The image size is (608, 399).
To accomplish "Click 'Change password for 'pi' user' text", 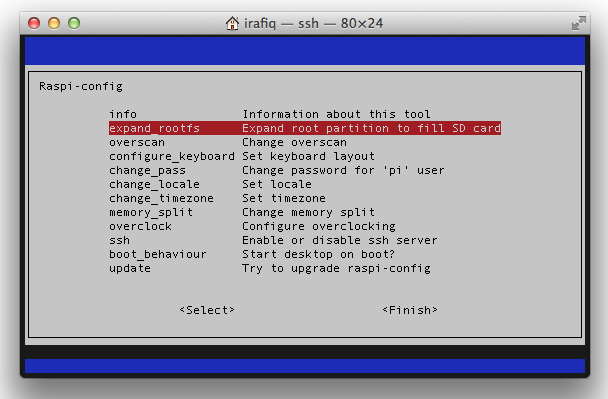I will click(343, 170).
